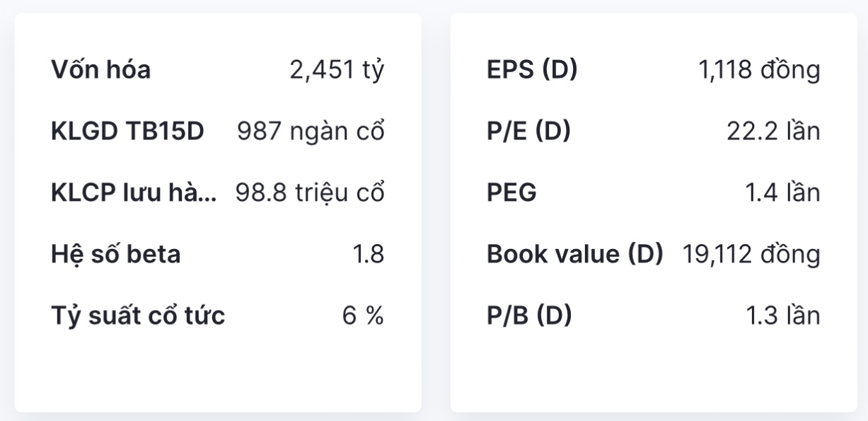This screenshot has width=868, height=421.
Task: Select the 987 ngàn cổ value
Action: pyautogui.click(x=311, y=132)
